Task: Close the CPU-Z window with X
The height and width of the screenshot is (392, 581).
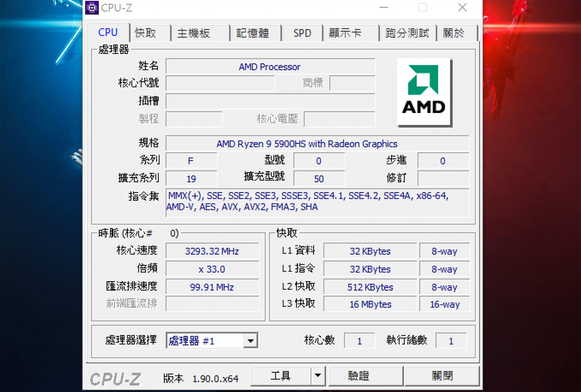Action: (462, 8)
